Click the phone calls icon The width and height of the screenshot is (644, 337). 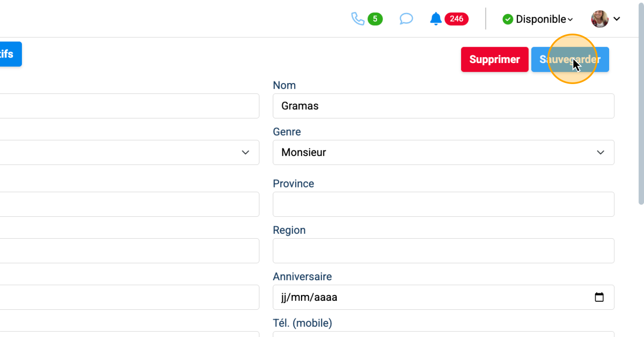[357, 19]
